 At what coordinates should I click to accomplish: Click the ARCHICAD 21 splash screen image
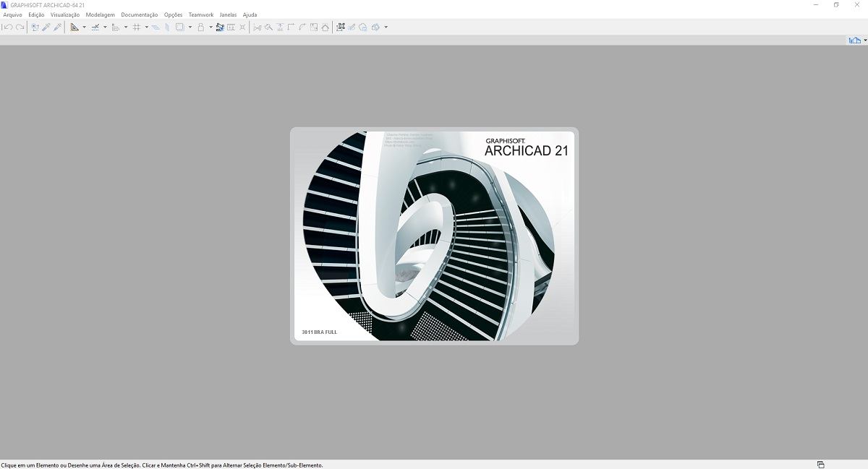pos(434,236)
